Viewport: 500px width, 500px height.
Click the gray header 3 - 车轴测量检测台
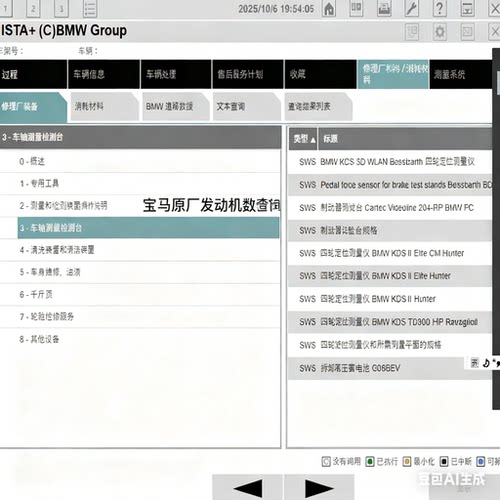point(140,137)
